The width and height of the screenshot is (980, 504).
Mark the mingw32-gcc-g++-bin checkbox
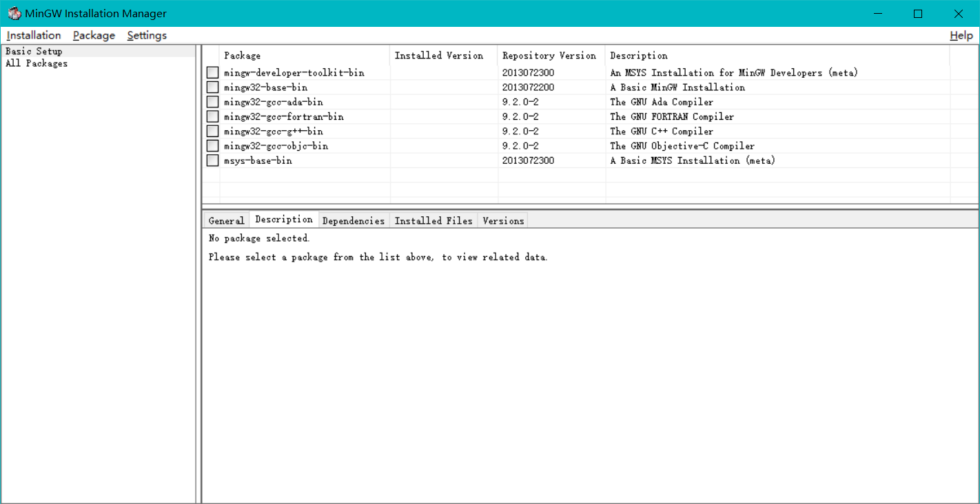[x=212, y=132]
